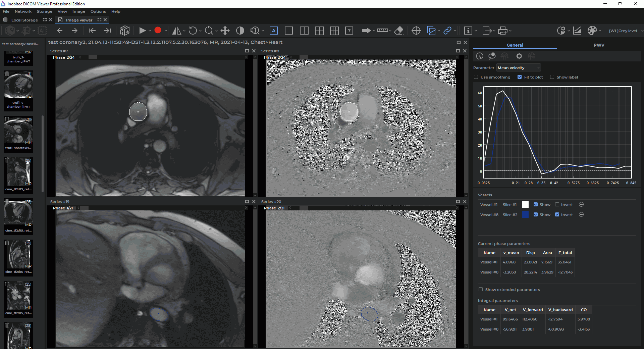Expand the play button dropdown arrow
Image resolution: width=644 pixels, height=349 pixels.
pyautogui.click(x=150, y=31)
